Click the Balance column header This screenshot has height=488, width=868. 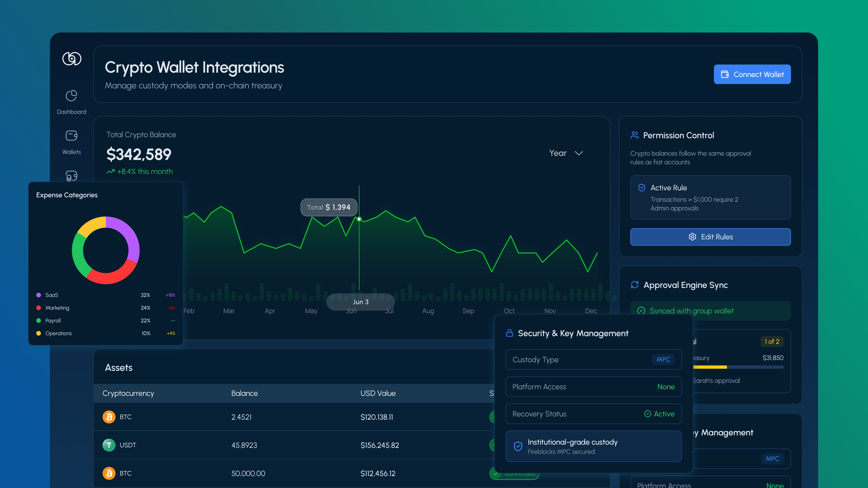point(244,393)
